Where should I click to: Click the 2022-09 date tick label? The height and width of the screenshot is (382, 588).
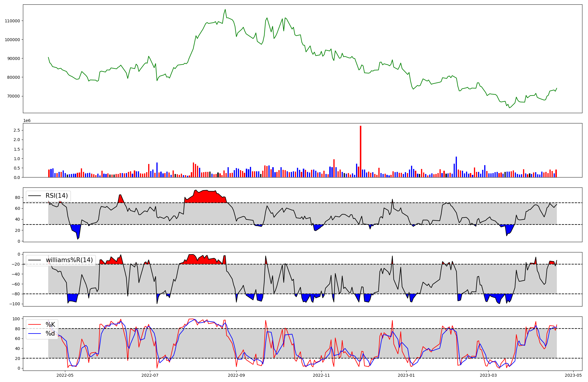pyautogui.click(x=236, y=375)
